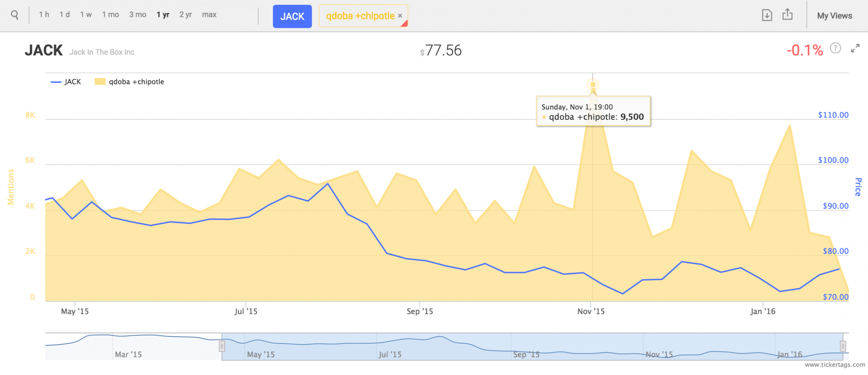The height and width of the screenshot is (375, 868).
Task: Choose the 2 yr time range
Action: pos(186,15)
